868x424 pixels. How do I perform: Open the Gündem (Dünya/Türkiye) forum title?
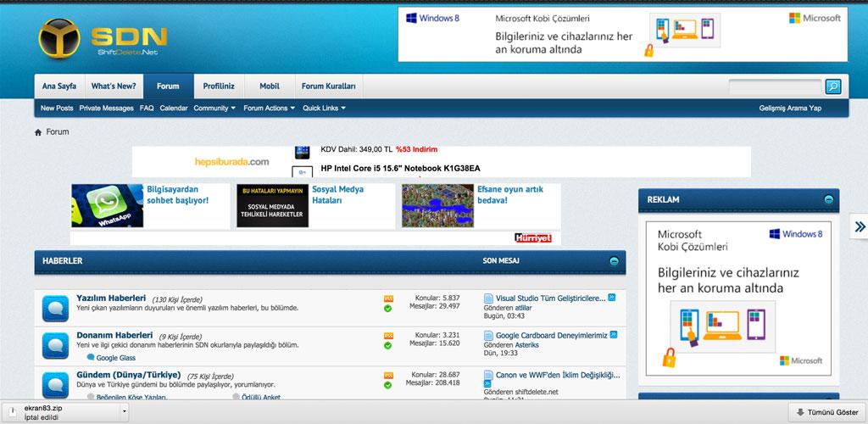[129, 375]
